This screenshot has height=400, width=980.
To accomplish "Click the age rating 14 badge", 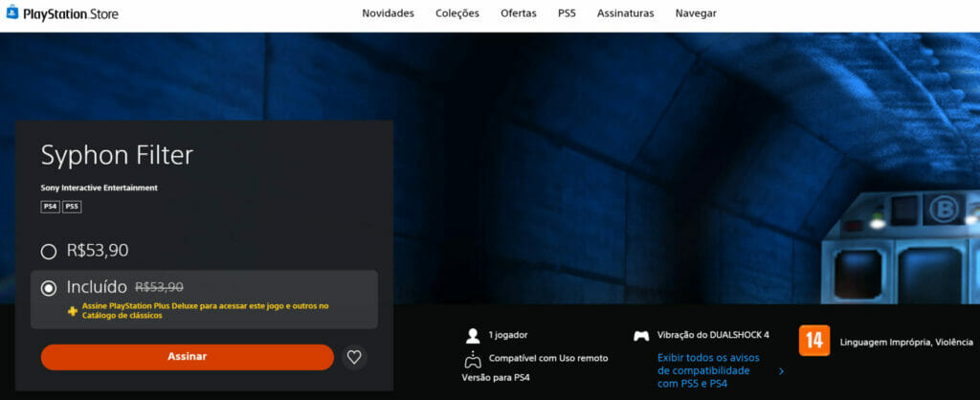I will [x=814, y=342].
